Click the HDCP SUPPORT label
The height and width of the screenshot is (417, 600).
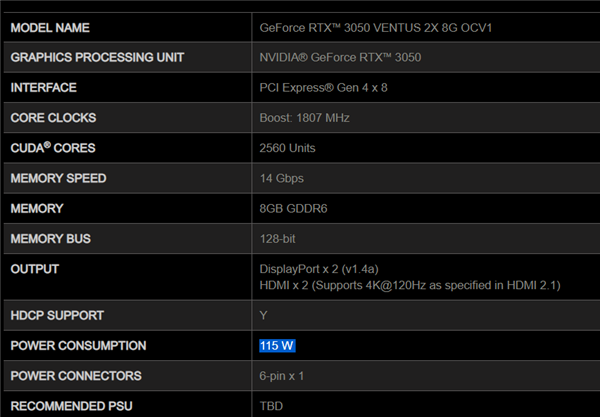pos(57,316)
